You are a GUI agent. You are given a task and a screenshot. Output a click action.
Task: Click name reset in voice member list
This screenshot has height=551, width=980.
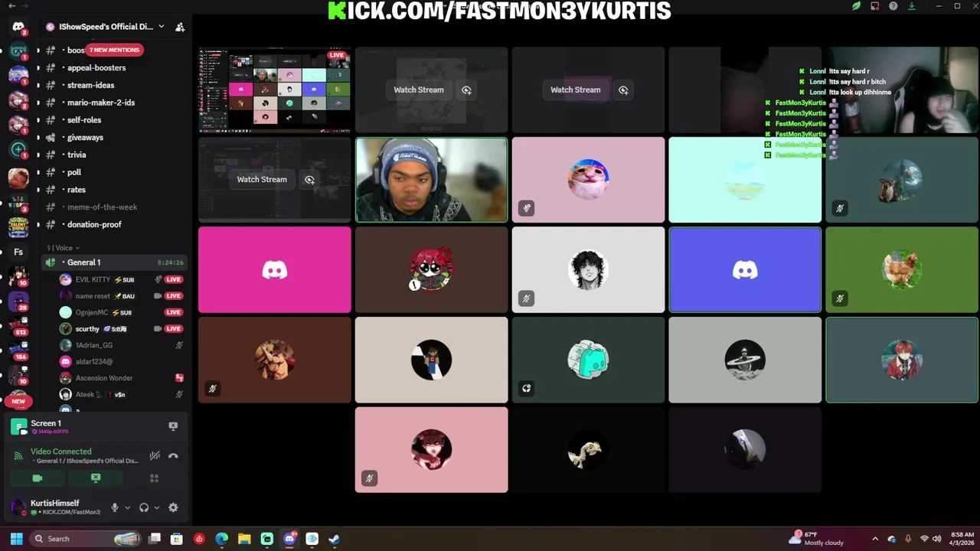tap(121, 296)
